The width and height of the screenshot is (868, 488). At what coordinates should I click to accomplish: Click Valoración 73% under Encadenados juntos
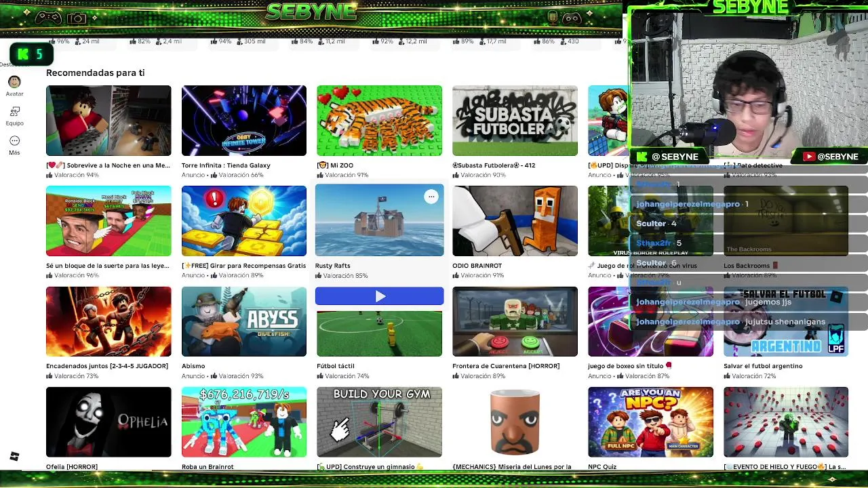(73, 376)
